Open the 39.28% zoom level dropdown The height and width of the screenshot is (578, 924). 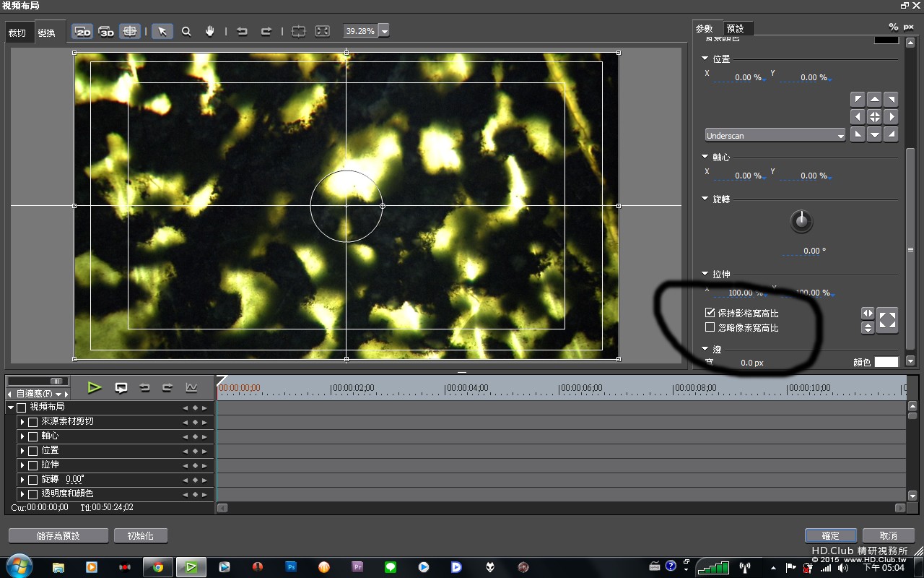tap(384, 31)
